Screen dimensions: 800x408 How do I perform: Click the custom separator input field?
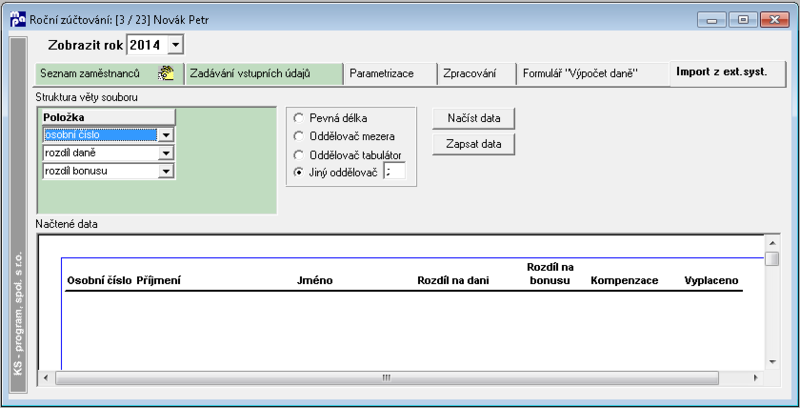coord(394,171)
